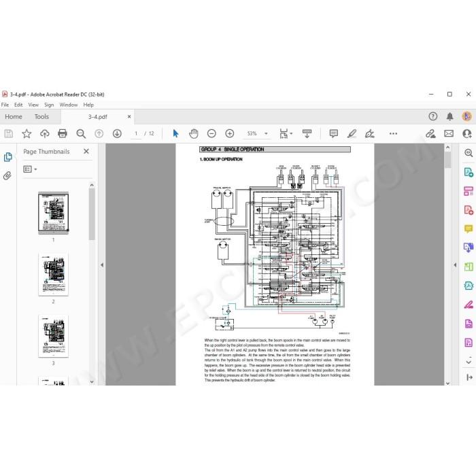Open the fit page options icon
Screen dimensions: 476x476
coord(284,133)
